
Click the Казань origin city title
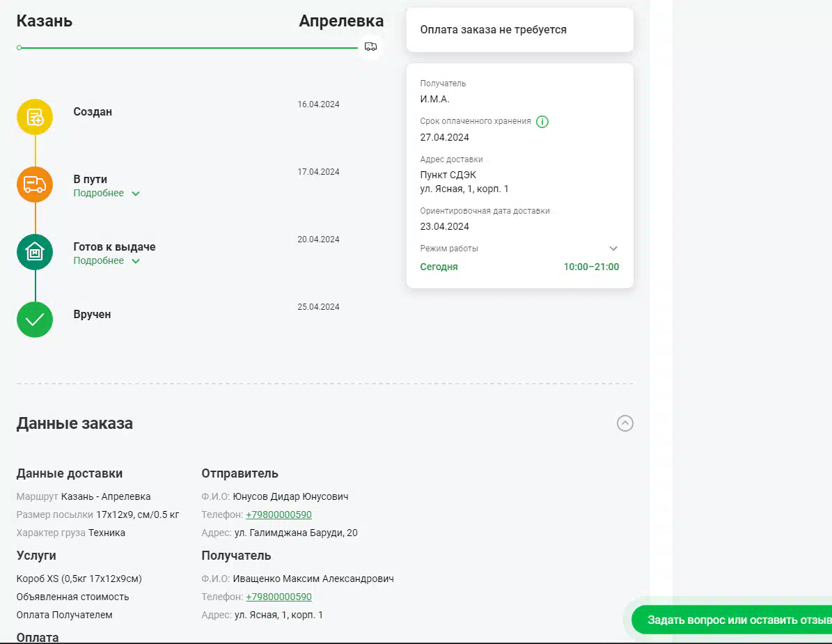[45, 21]
